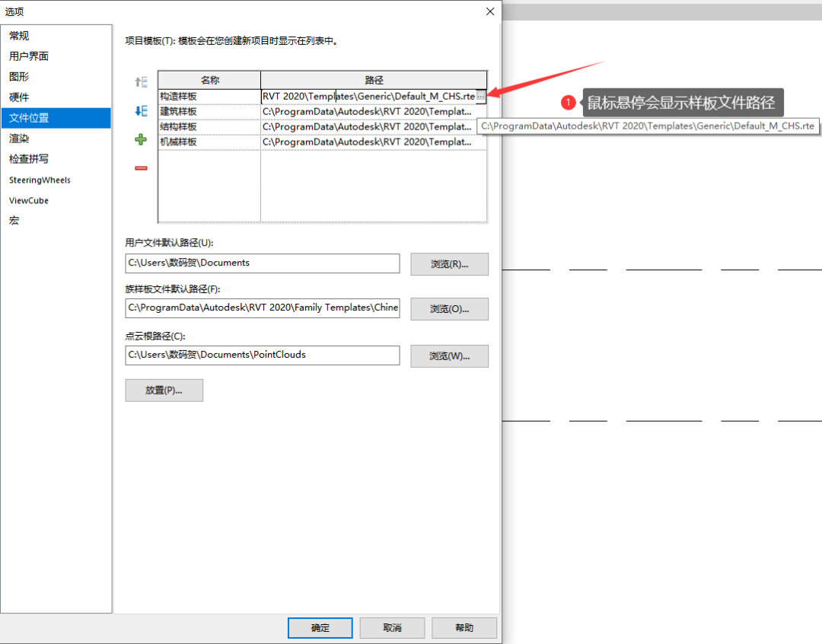Add a new template with green plus

pos(141,139)
